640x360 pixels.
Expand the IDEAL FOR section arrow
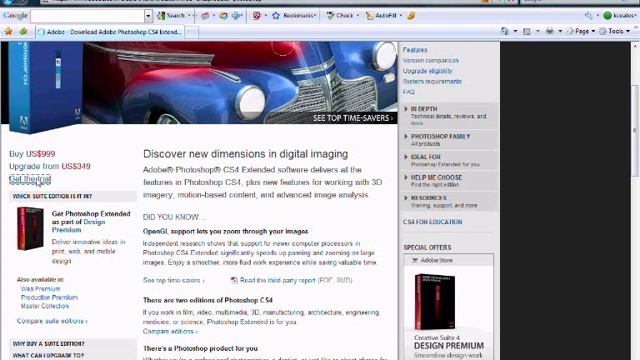pos(406,157)
